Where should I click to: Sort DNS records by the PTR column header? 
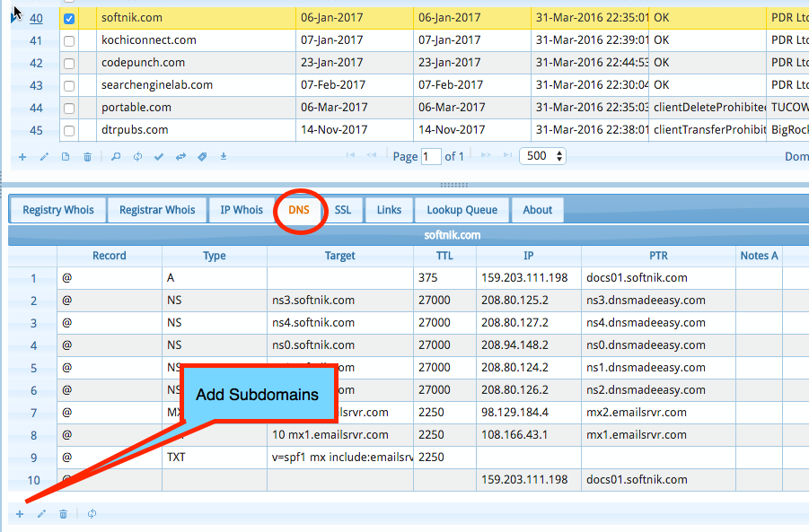pyautogui.click(x=658, y=256)
